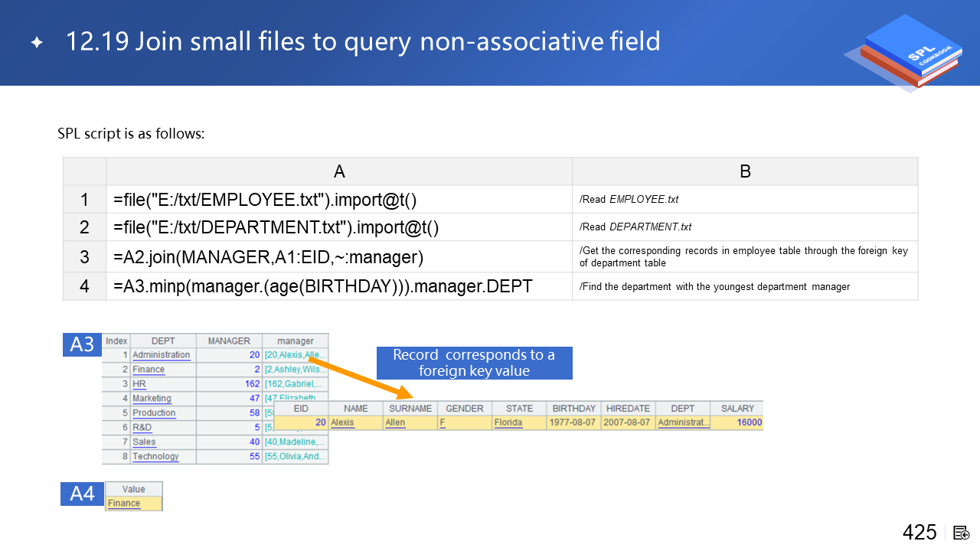Select column A header in script grid

pos(338,171)
